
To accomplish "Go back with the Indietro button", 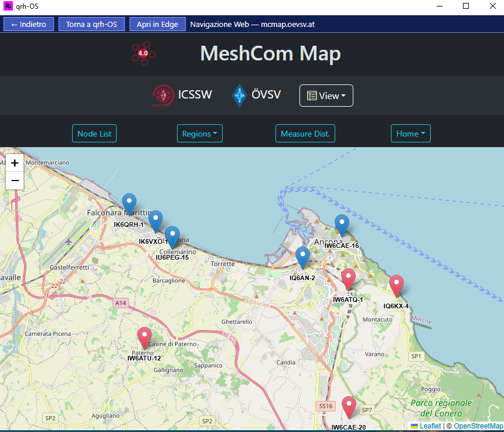I will tap(29, 24).
